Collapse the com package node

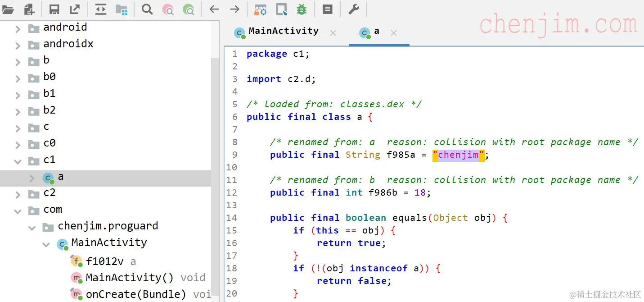pos(18,211)
